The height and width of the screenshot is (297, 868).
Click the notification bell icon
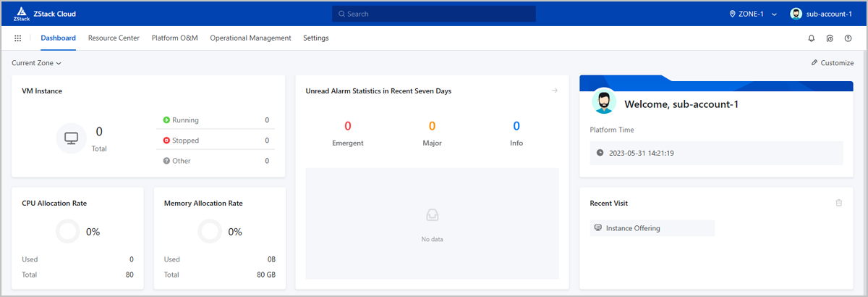(x=811, y=38)
